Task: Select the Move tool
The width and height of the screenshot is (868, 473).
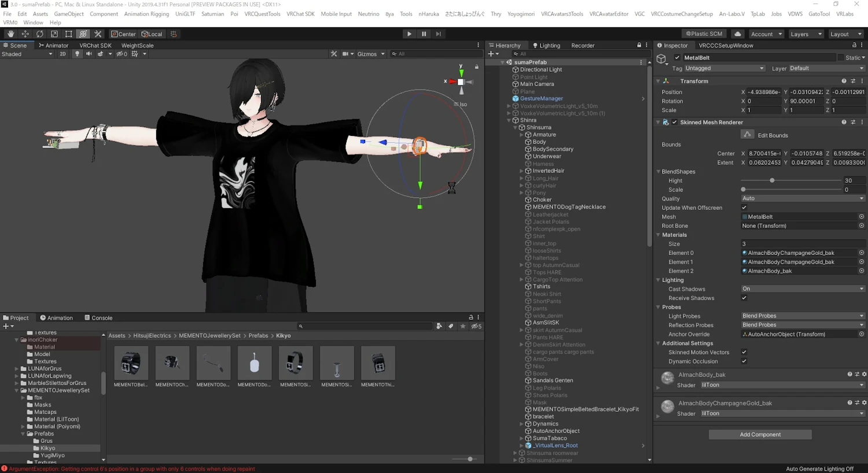Action: click(x=25, y=34)
